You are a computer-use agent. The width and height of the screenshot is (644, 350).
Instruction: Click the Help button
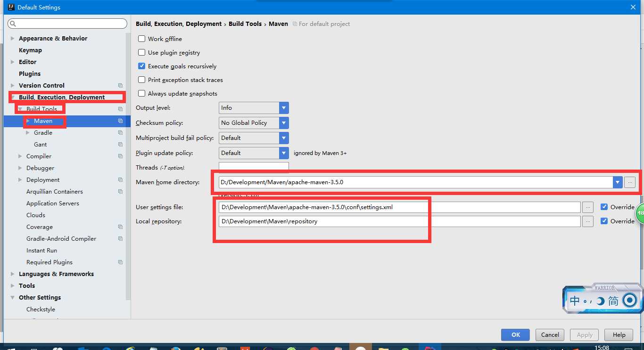click(x=619, y=334)
